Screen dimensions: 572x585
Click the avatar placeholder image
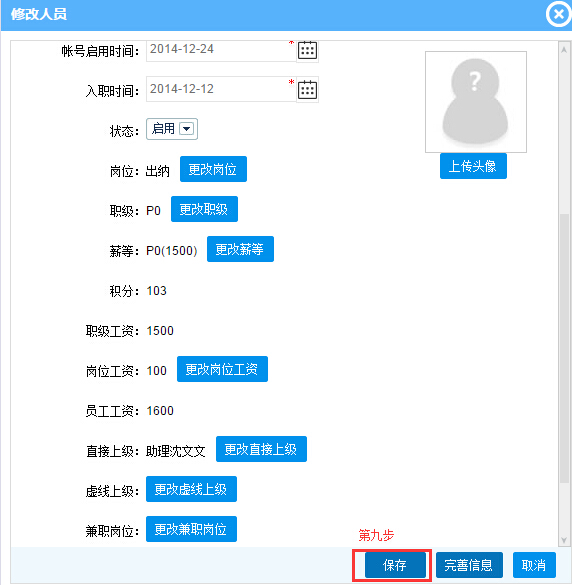coord(476,102)
